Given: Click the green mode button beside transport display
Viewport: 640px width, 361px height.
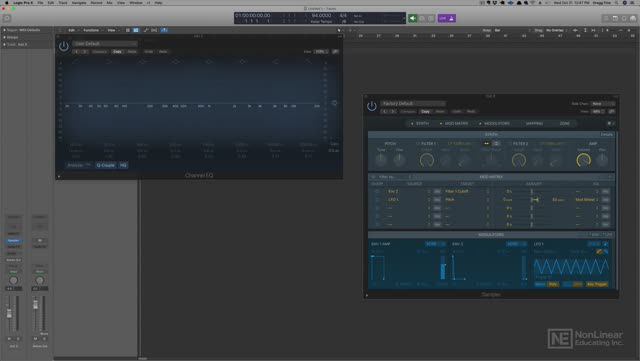Looking at the screenshot, I should (x=413, y=18).
